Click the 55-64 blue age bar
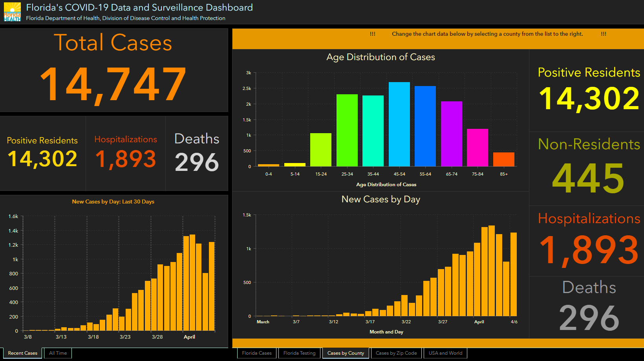 point(425,126)
